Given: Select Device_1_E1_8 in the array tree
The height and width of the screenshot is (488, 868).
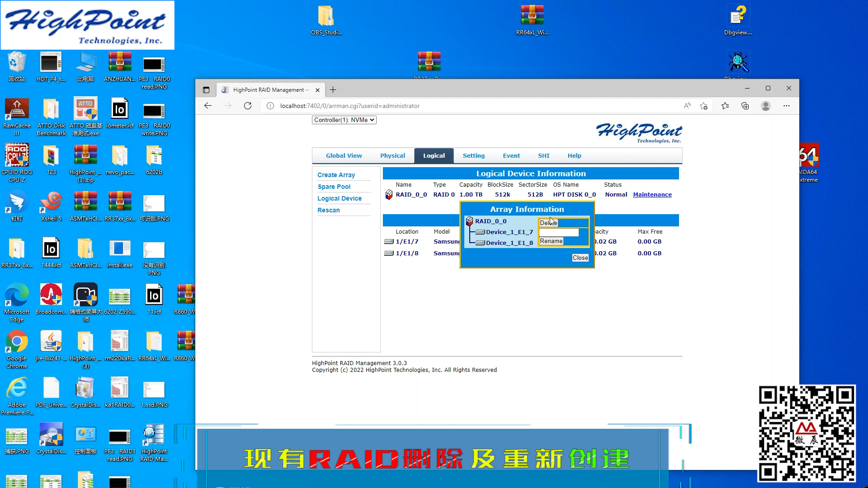Looking at the screenshot, I should [x=509, y=243].
